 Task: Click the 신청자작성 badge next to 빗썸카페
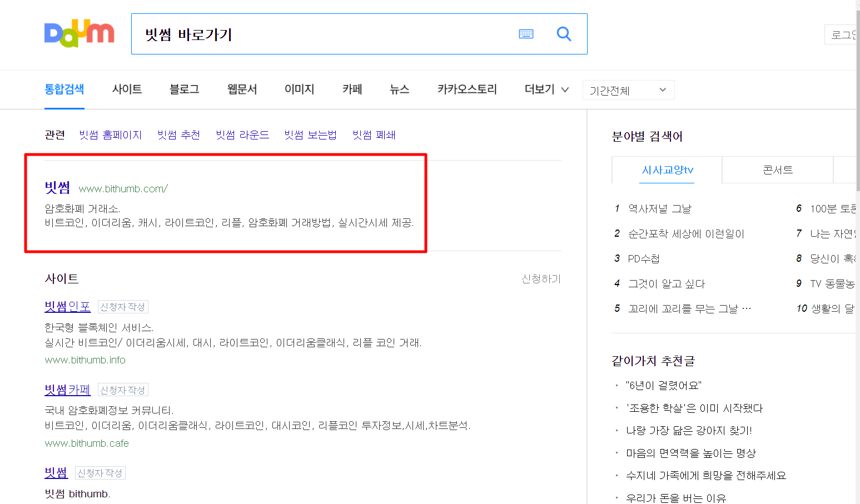tap(123, 390)
